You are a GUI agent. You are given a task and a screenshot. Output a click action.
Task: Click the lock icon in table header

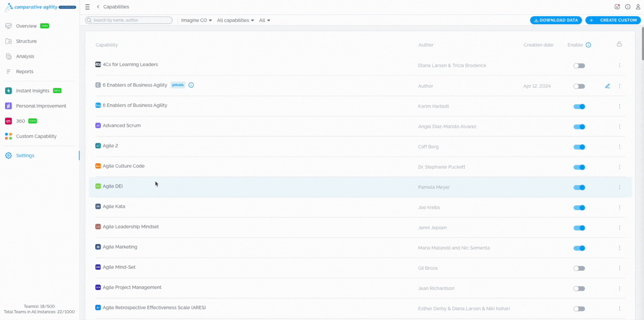tap(619, 44)
